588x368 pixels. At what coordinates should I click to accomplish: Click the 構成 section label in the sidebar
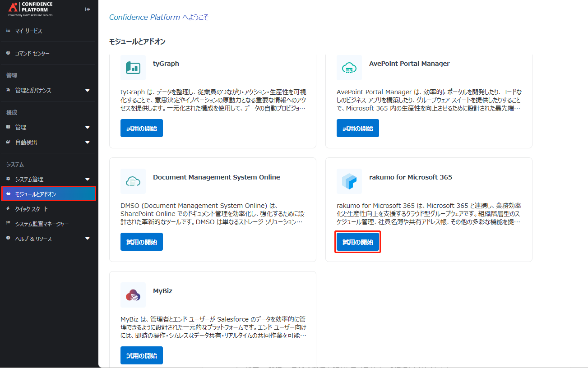(x=12, y=113)
